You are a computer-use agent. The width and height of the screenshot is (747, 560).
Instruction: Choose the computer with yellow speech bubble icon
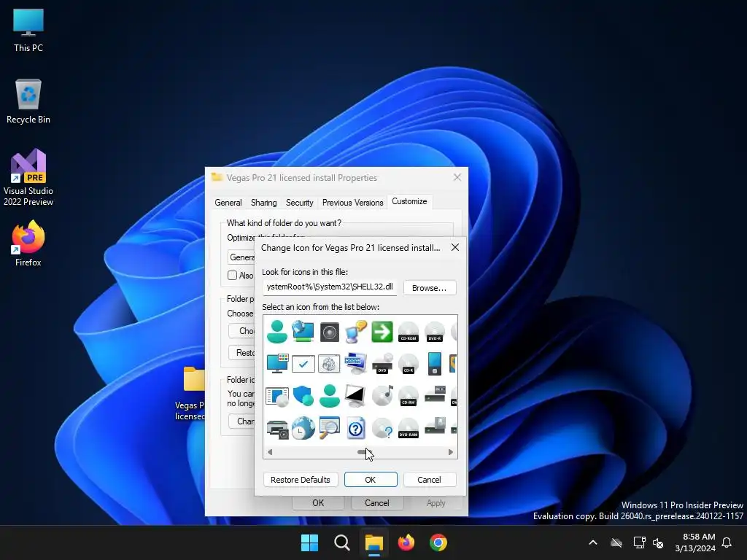tap(356, 332)
